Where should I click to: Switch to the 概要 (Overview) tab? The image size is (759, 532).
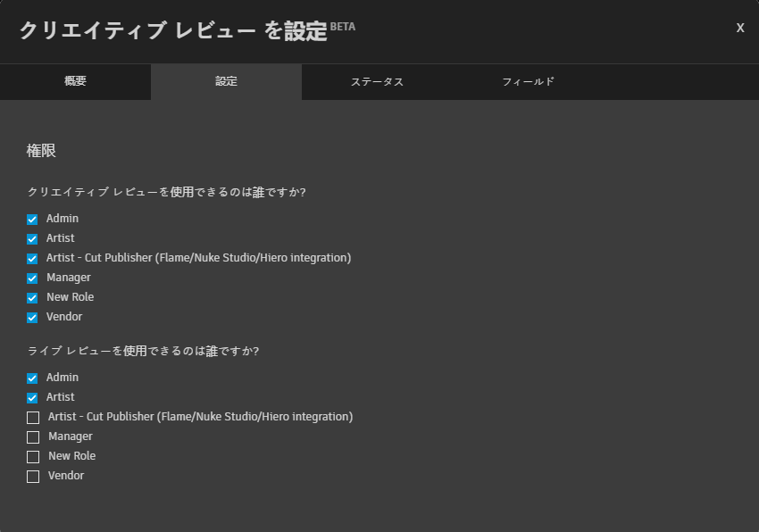(75, 81)
